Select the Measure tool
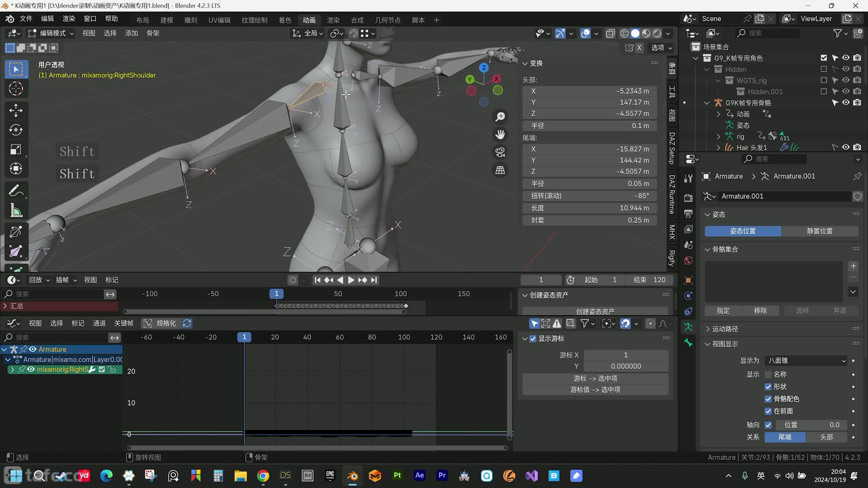 tap(16, 210)
